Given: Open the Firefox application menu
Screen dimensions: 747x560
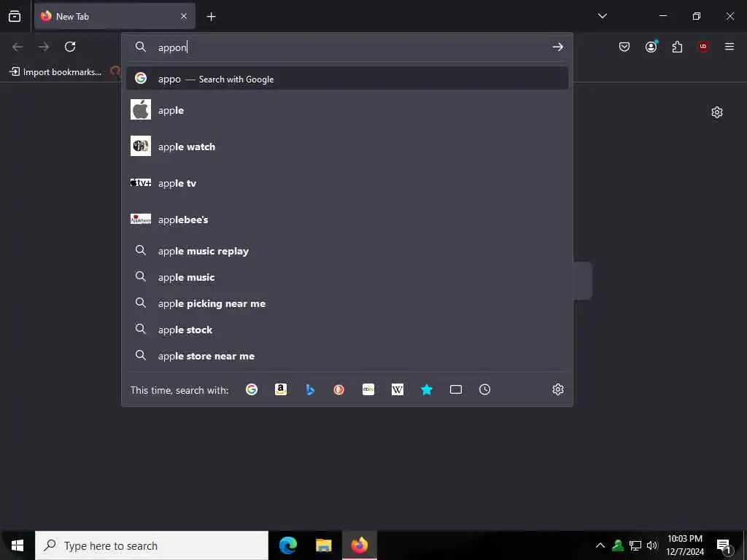Looking at the screenshot, I should pos(729,47).
